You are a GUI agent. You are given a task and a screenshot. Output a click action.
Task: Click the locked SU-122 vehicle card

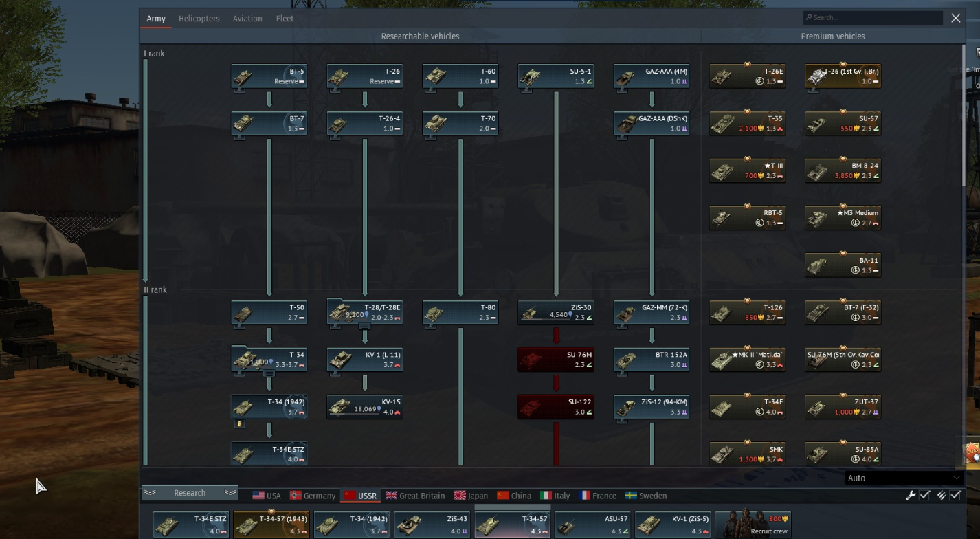(x=555, y=407)
